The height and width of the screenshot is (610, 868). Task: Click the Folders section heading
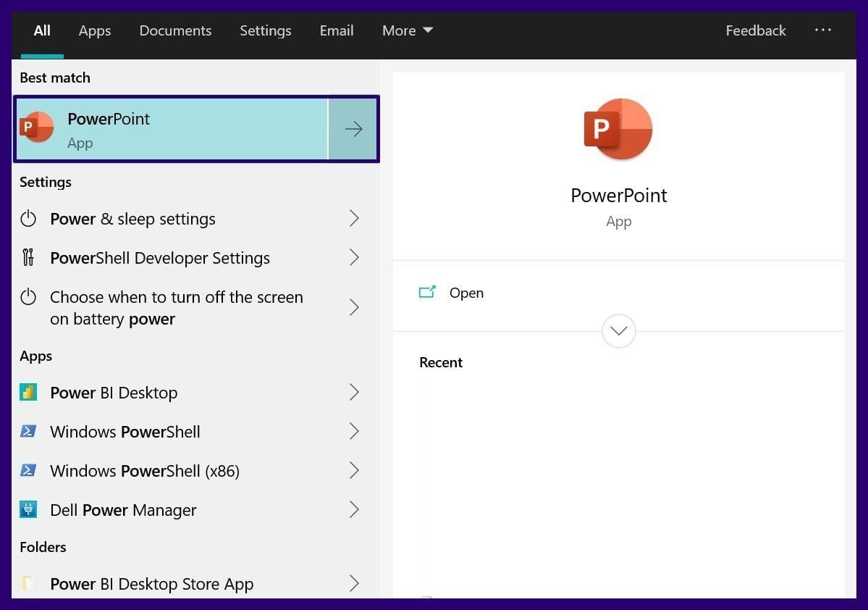[x=43, y=547]
